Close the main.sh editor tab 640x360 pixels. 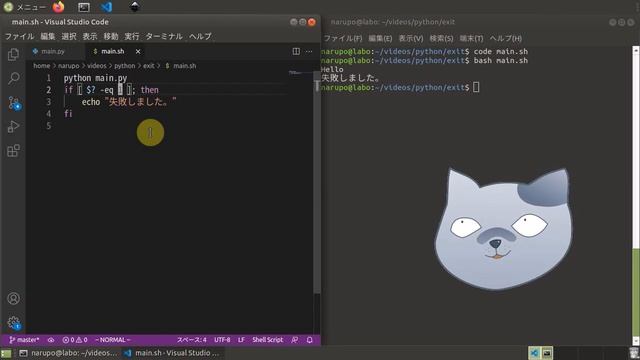click(138, 51)
